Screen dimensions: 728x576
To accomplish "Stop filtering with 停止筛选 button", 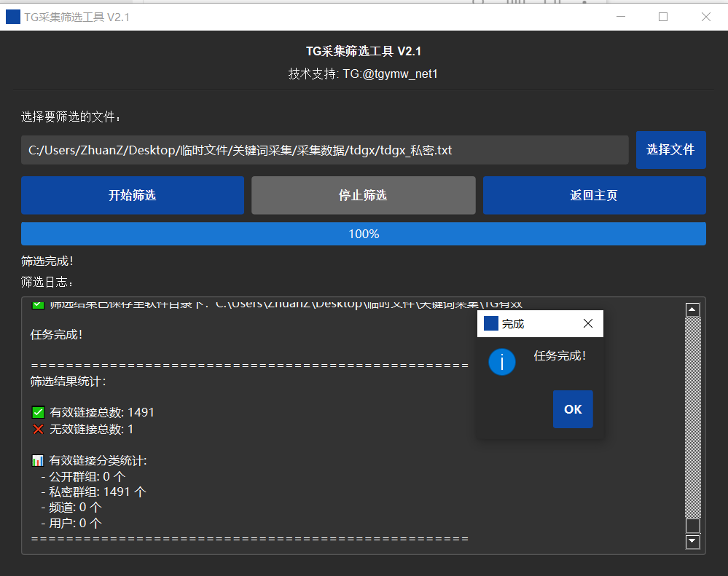I will coord(363,195).
